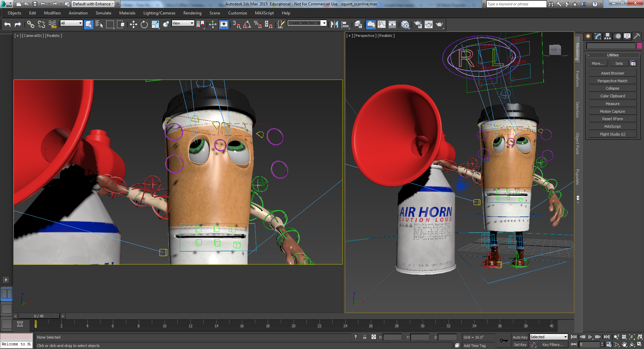Viewport: 644px width, 349px height.
Task: Click the Mirror tool icon
Action: coord(334,24)
